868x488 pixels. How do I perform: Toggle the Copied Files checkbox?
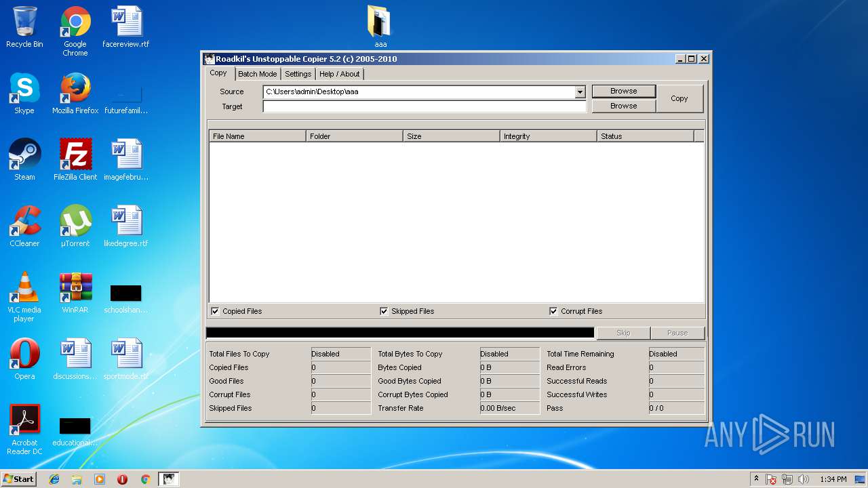(x=215, y=311)
